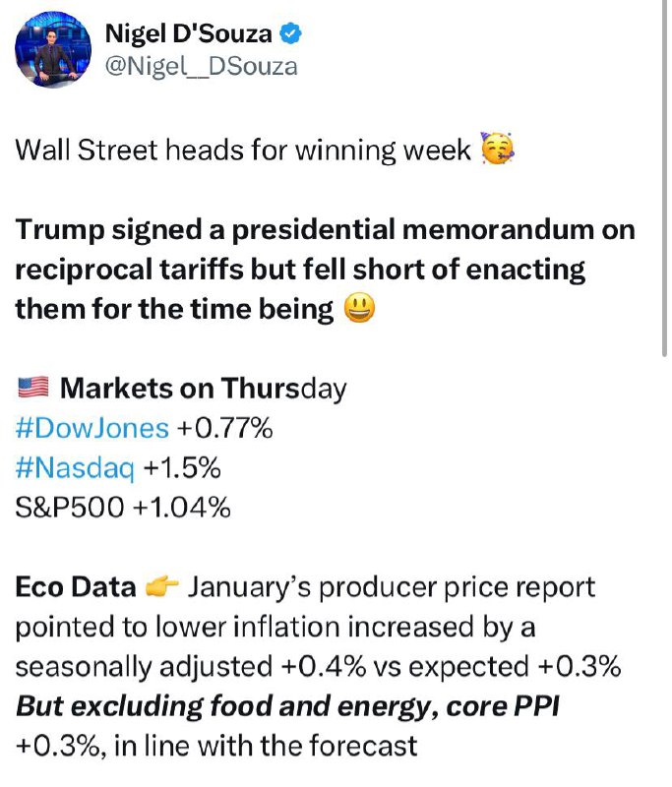Click the +0.77% Dow Jones value
Image resolution: width=672 pixels, height=787 pixels.
(223, 428)
